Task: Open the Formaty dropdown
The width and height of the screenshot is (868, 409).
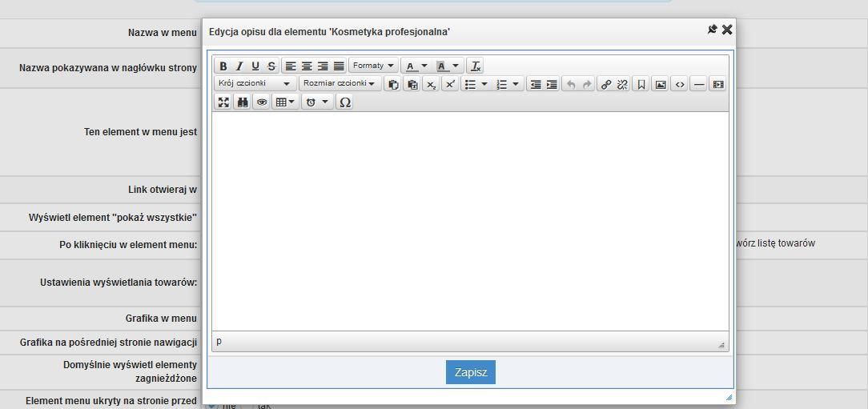Action: pyautogui.click(x=374, y=66)
